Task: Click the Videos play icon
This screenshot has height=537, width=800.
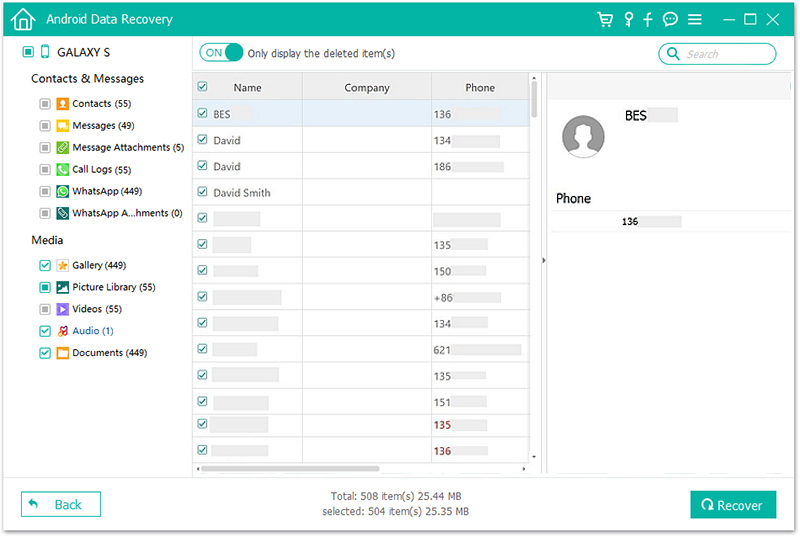Action: coord(62,309)
